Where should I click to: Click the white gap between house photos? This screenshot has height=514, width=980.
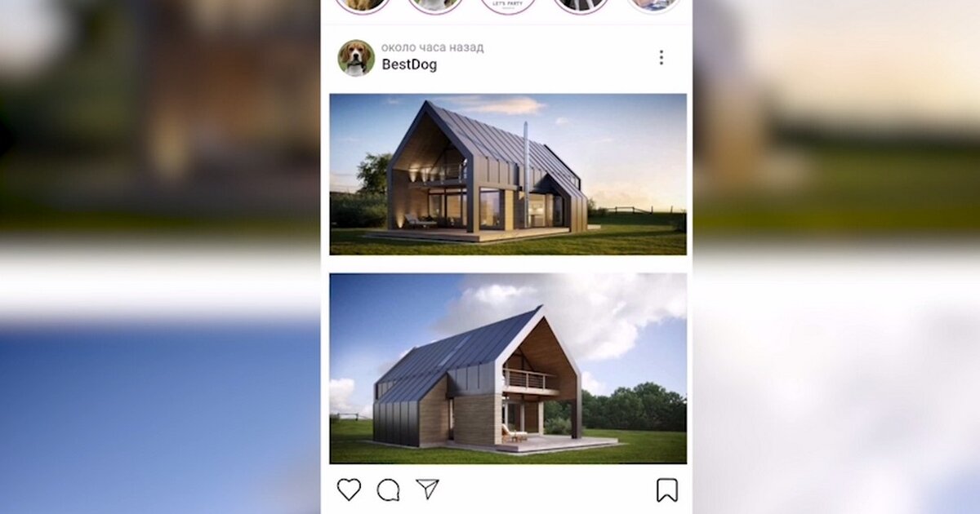(508, 264)
